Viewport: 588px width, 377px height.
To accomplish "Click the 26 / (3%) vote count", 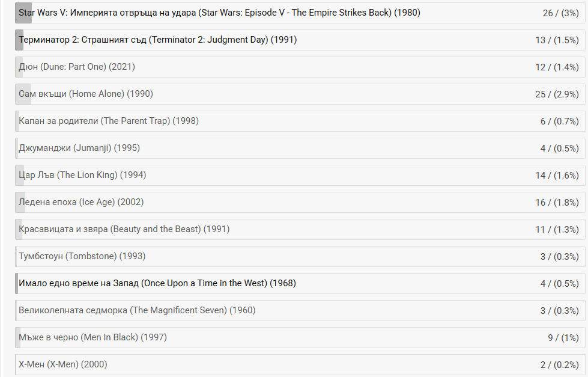I will click(560, 13).
